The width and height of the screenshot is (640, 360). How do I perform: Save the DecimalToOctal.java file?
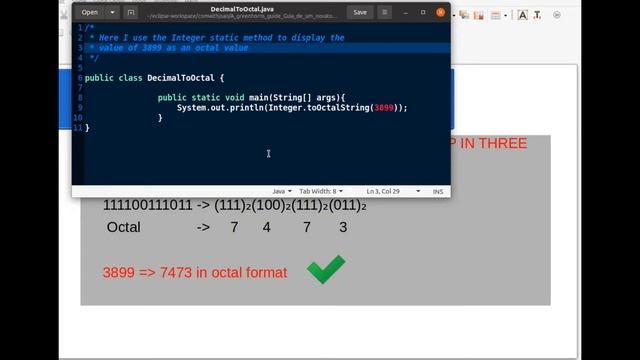click(x=360, y=12)
